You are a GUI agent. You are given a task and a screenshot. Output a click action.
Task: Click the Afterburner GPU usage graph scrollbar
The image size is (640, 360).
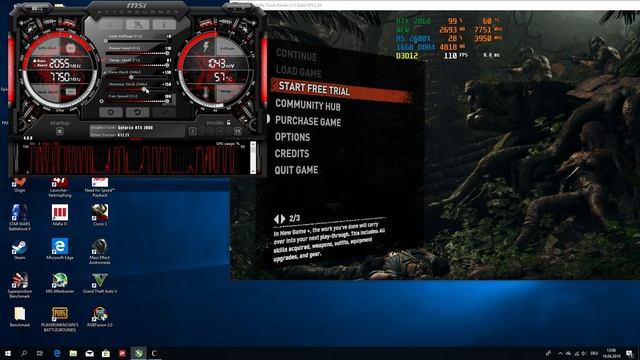click(253, 158)
